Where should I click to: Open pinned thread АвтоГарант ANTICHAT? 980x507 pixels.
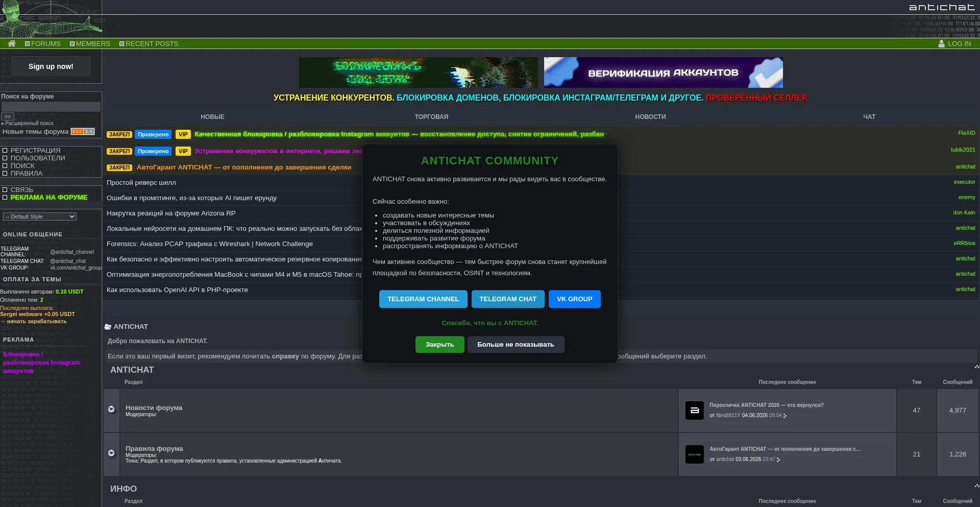[x=244, y=167]
